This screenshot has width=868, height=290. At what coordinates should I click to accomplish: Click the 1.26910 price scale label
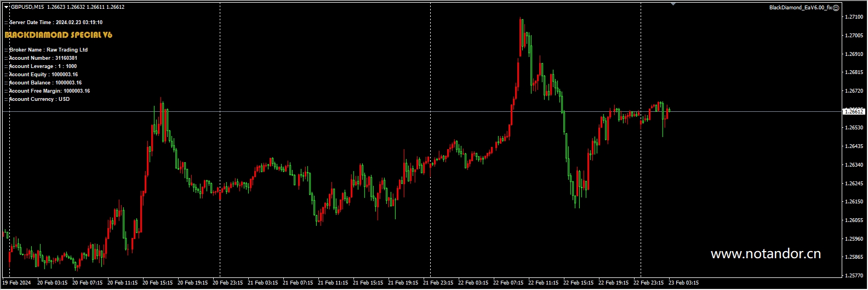pyautogui.click(x=854, y=54)
